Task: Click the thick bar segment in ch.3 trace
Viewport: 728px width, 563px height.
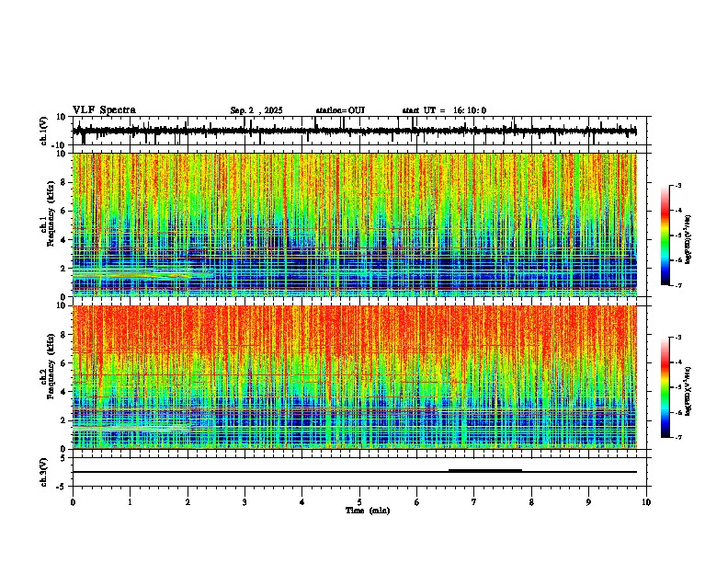Action: click(x=485, y=471)
